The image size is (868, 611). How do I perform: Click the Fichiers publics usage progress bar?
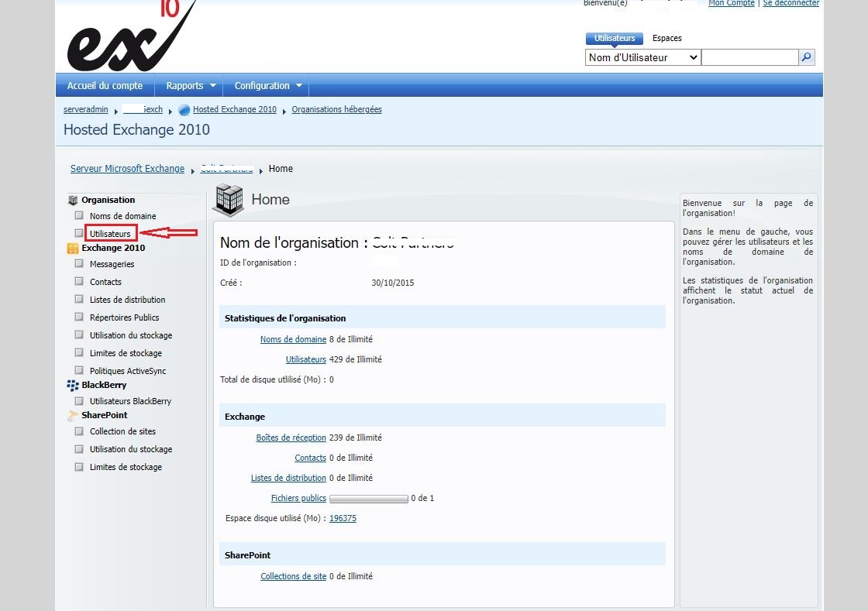(369, 499)
